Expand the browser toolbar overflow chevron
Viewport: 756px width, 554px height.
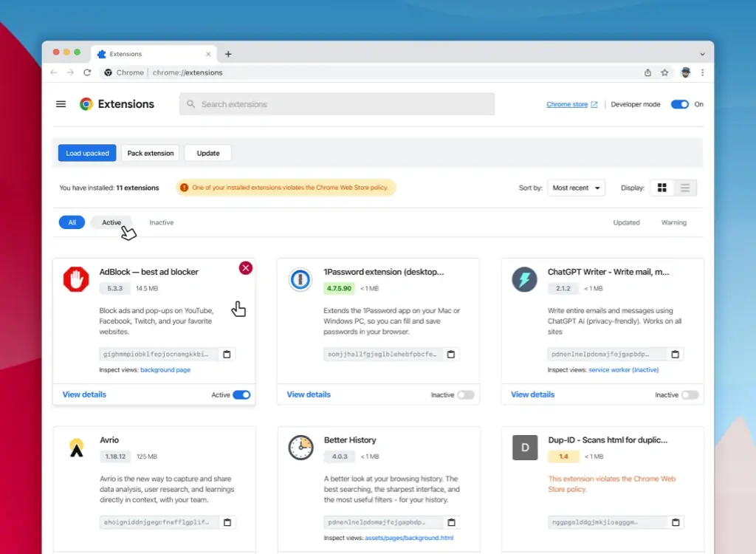coord(702,53)
